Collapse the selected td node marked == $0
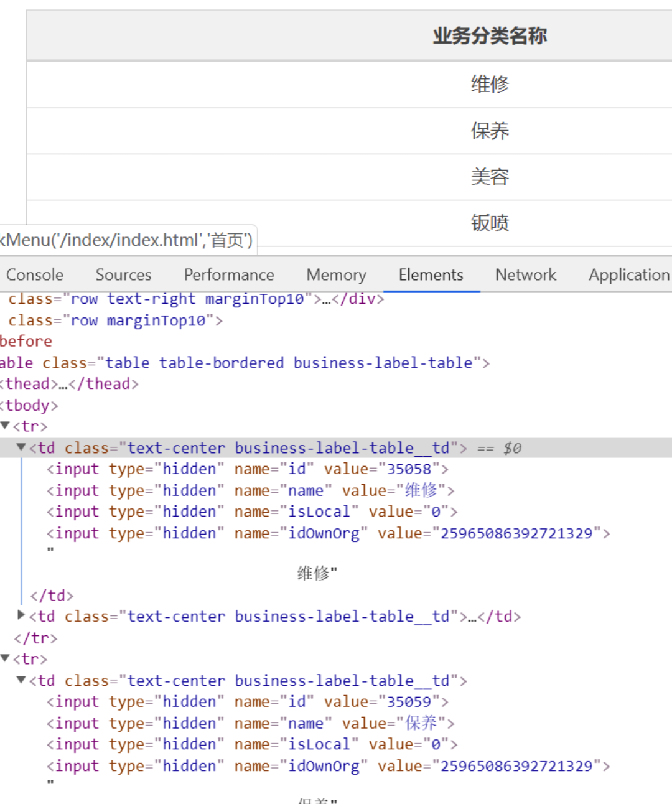Screen dimensions: 672x804 coord(21,447)
